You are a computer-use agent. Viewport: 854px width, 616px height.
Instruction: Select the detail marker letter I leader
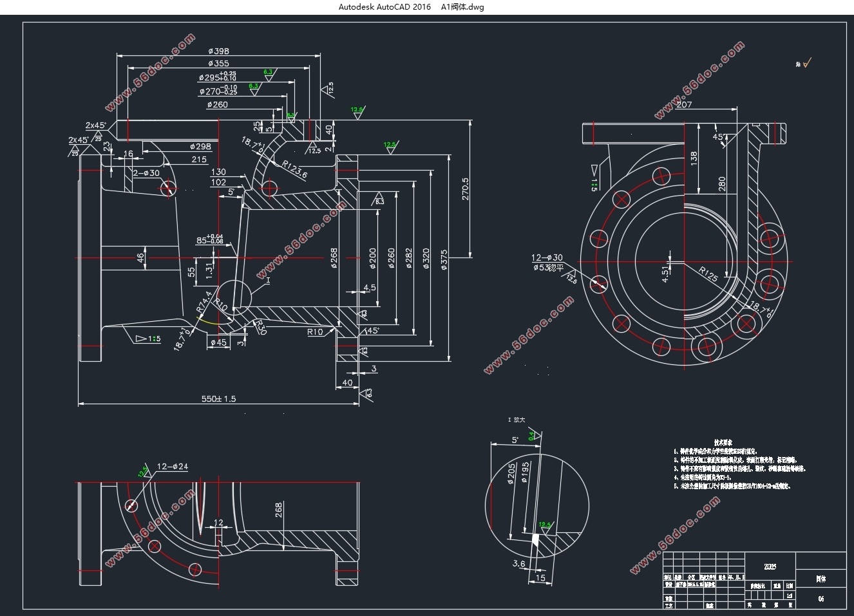coord(267,281)
